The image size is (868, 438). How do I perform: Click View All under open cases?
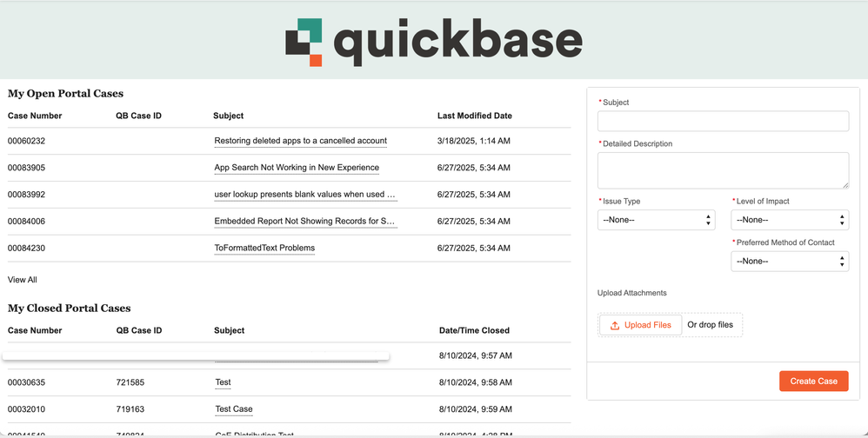(22, 280)
